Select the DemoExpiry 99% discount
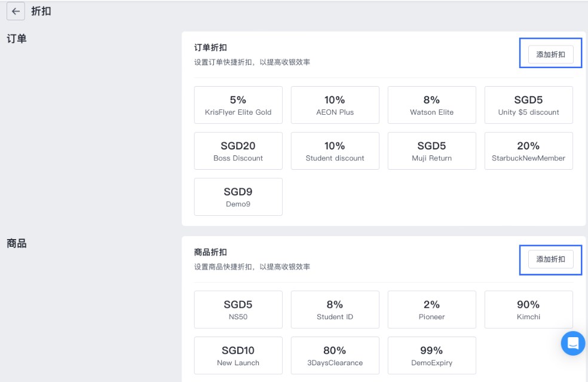The image size is (588, 382). click(x=431, y=355)
